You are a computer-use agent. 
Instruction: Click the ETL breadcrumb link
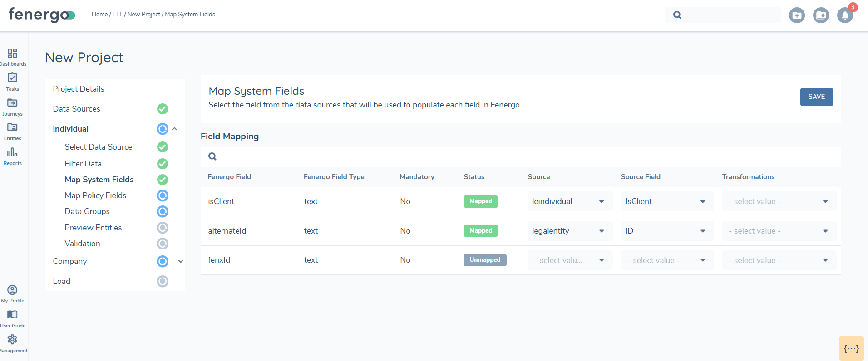coord(117,15)
